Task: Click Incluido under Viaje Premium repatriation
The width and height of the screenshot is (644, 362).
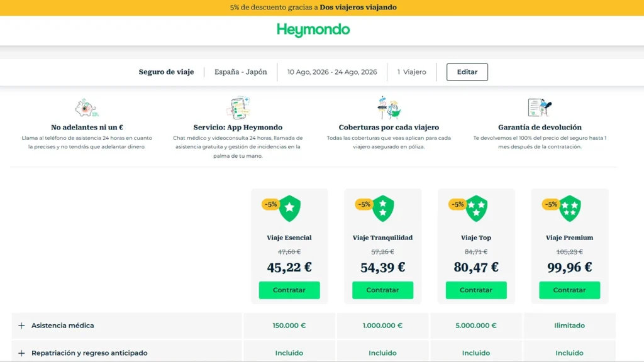Action: click(569, 353)
